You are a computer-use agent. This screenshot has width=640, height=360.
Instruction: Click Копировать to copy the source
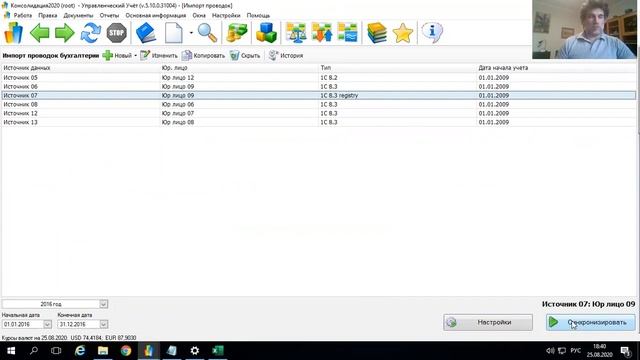203,56
